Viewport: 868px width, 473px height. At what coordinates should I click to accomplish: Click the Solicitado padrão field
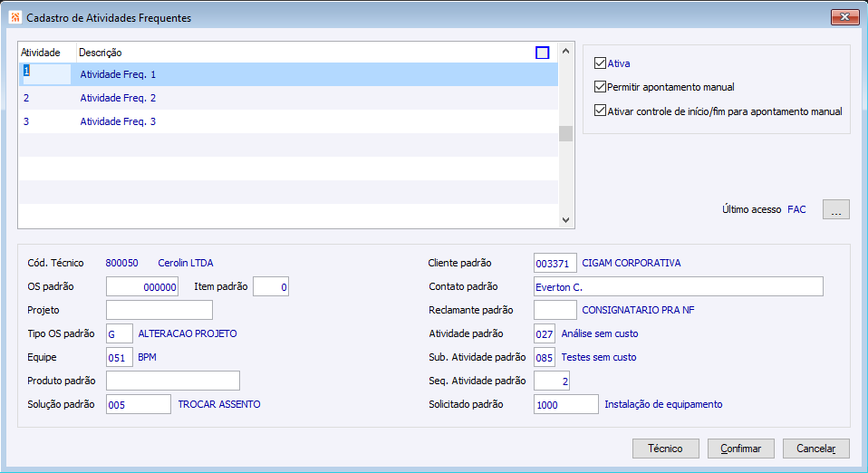(566, 404)
